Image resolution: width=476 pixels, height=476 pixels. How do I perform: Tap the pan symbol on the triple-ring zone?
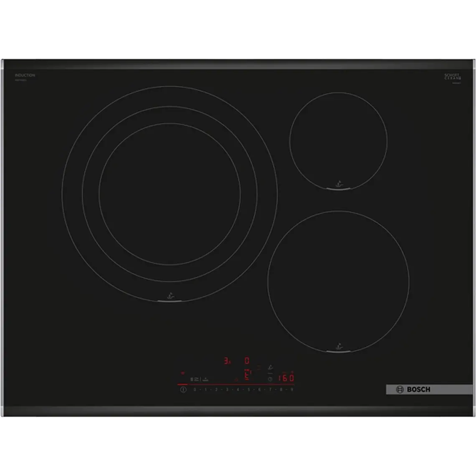pos(170,295)
